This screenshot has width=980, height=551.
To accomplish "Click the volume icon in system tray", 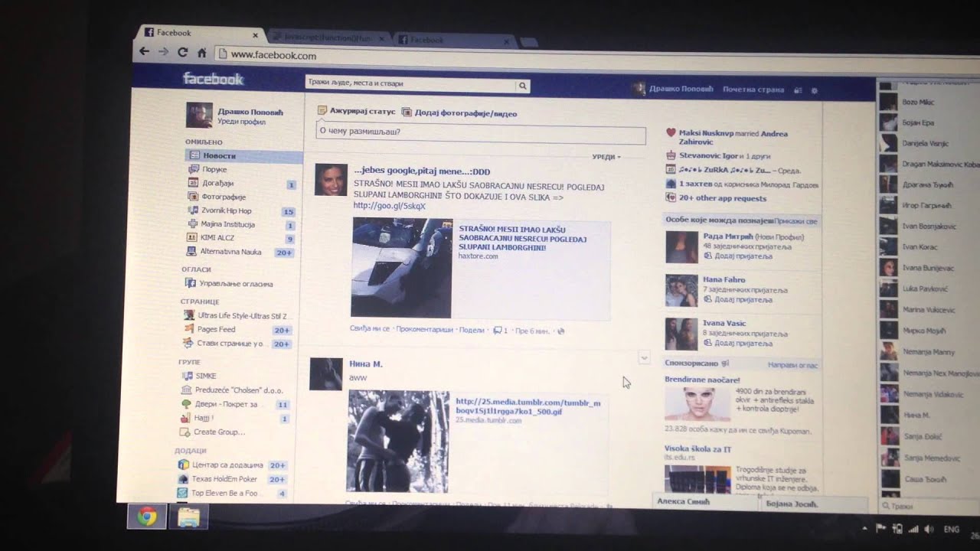I will 929,529.
